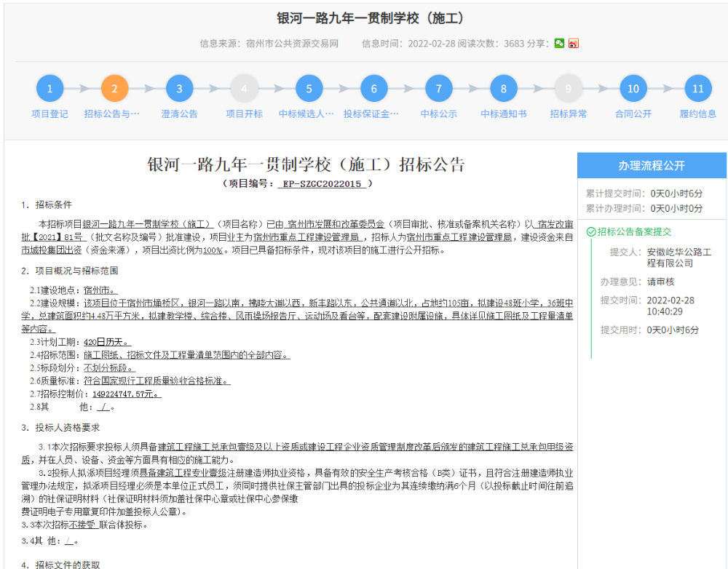Image resolution: width=728 pixels, height=569 pixels.
Task: Click the 累计办理时间 value 0天0小时0分
Action: coord(676,208)
